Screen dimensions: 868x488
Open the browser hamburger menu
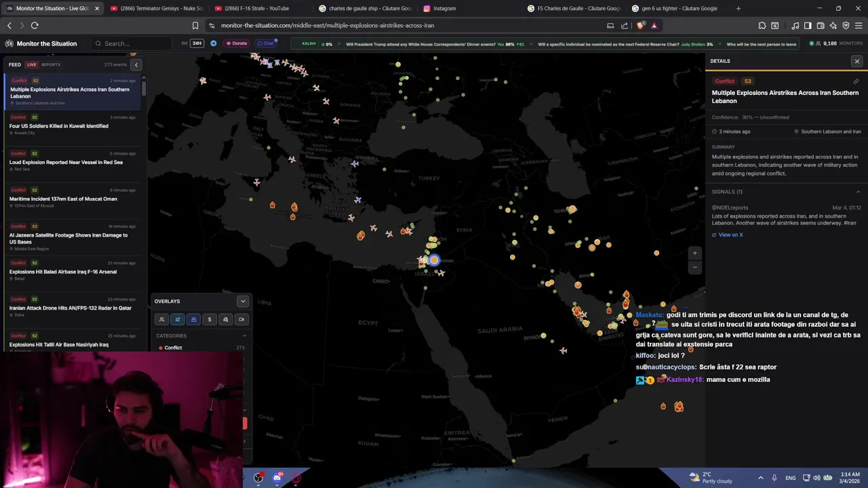pos(859,25)
